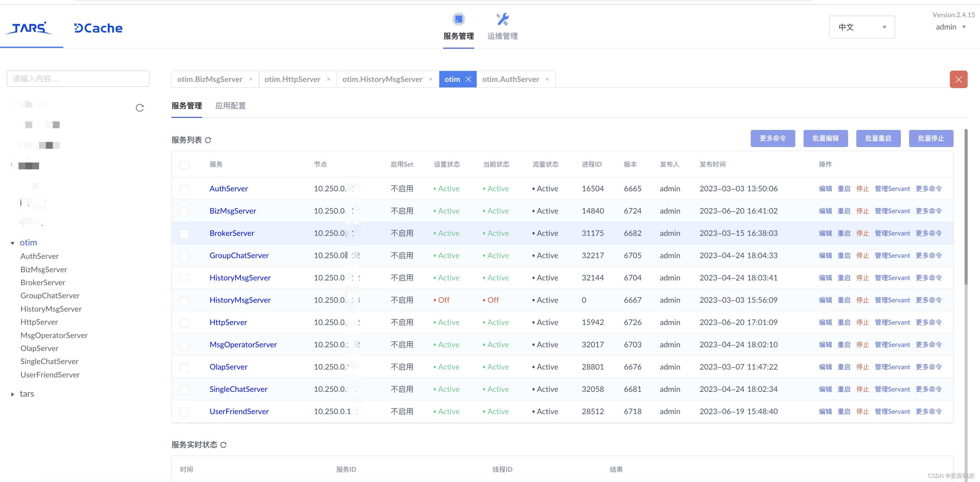Select UserFriendServer in the sidebar tree
This screenshot has height=482, width=980.
click(x=50, y=375)
